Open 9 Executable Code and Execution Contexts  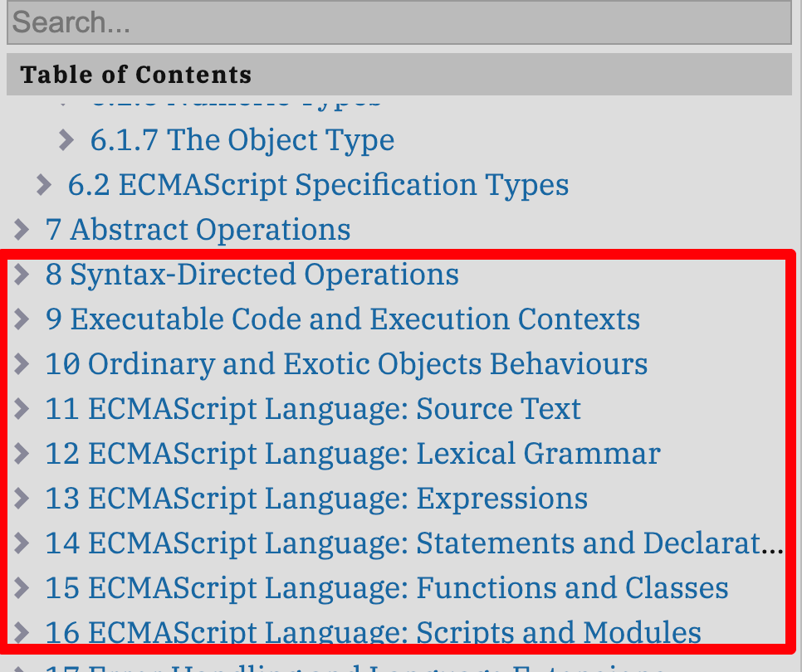click(x=343, y=319)
